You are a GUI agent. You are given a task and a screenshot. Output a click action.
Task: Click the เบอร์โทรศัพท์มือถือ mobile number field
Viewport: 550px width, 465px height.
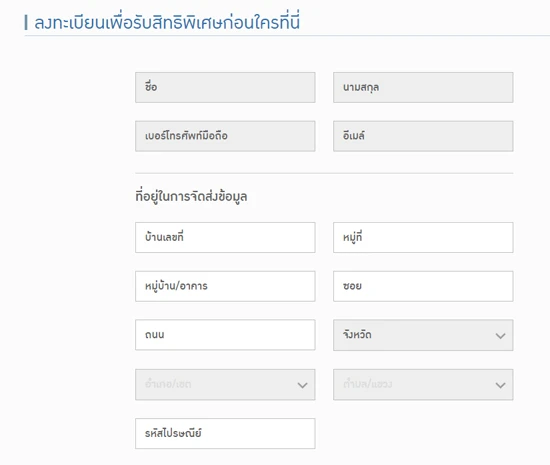click(225, 136)
